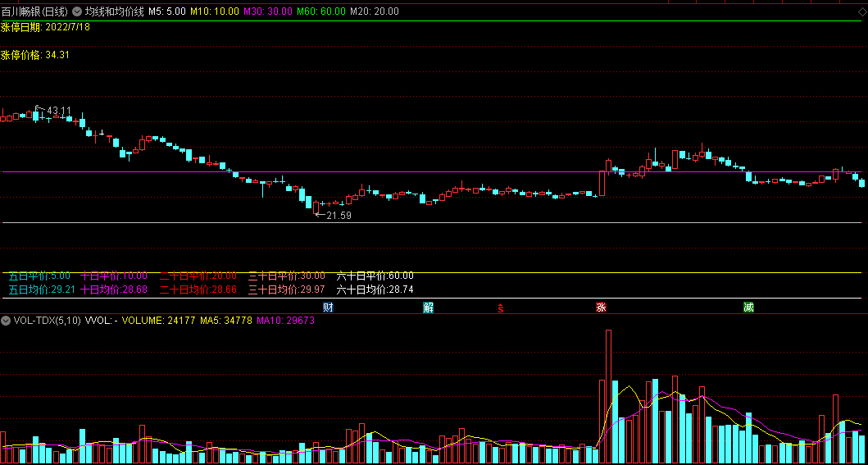This screenshot has width=868, height=465.
Task: Click the 解 unlock event marker
Action: point(429,308)
